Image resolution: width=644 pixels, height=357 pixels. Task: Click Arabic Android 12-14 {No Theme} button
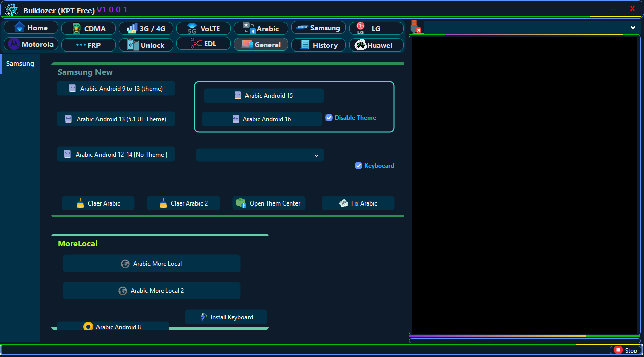click(x=116, y=155)
